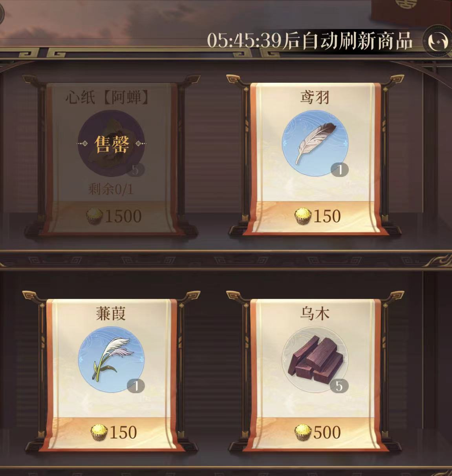Buy 蒹葭 for 150 coins
Screen dimensions: 452x476
point(114,432)
